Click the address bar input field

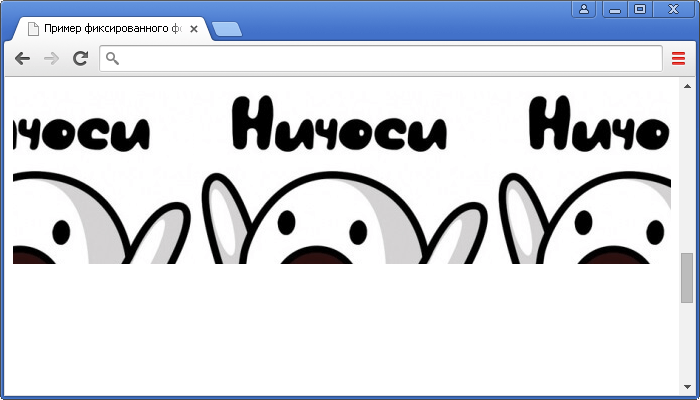click(x=381, y=58)
